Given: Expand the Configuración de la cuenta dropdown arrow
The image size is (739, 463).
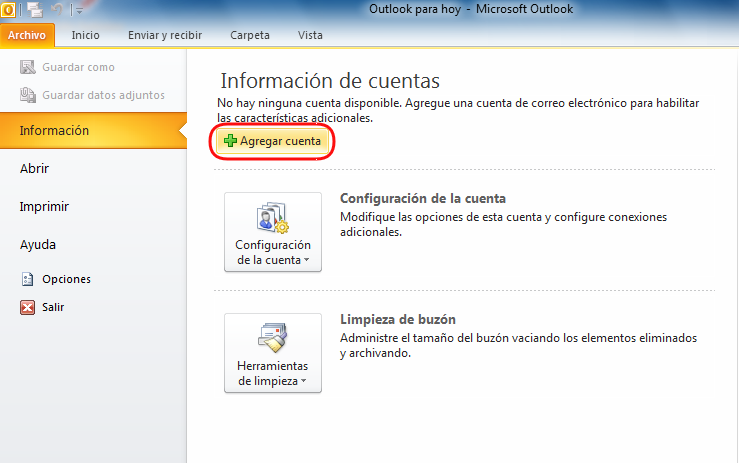Looking at the screenshot, I should click(x=306, y=260).
